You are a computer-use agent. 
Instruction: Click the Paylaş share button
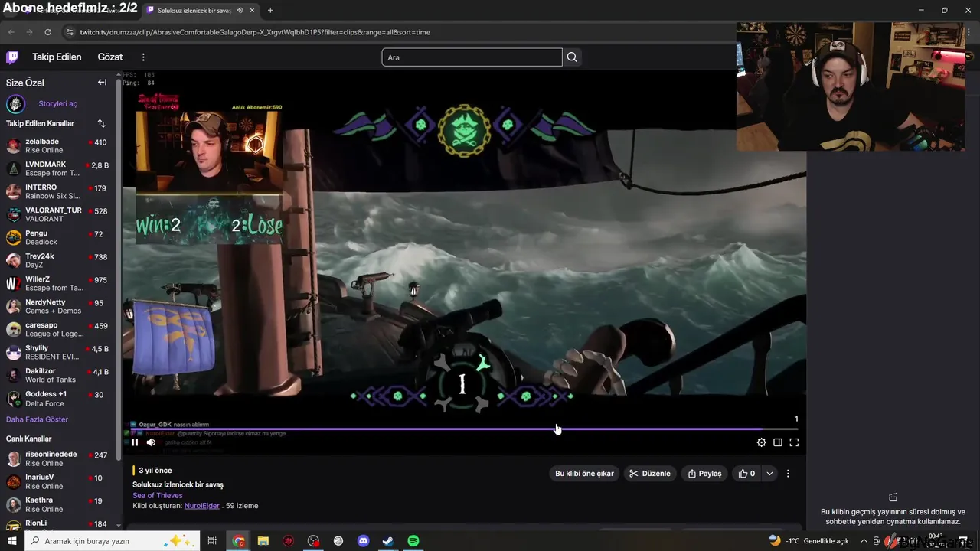coord(704,474)
